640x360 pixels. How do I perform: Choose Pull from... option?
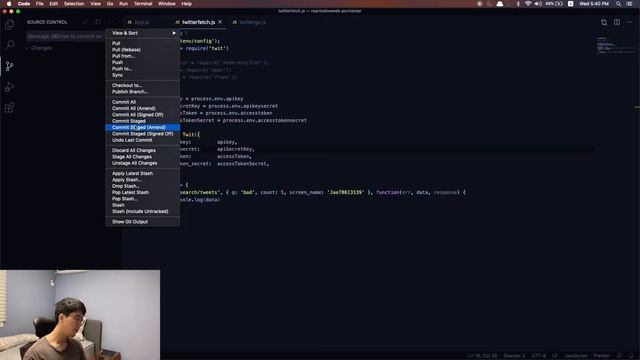(x=142, y=56)
